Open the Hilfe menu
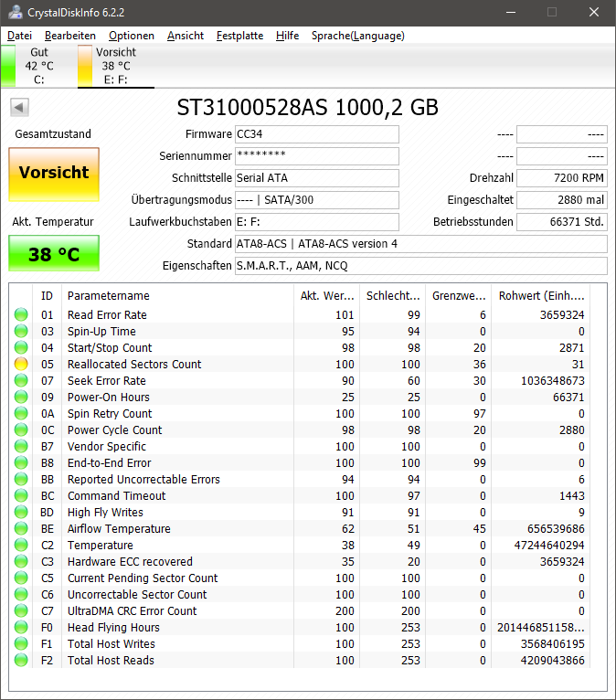The image size is (616, 700). tap(287, 36)
